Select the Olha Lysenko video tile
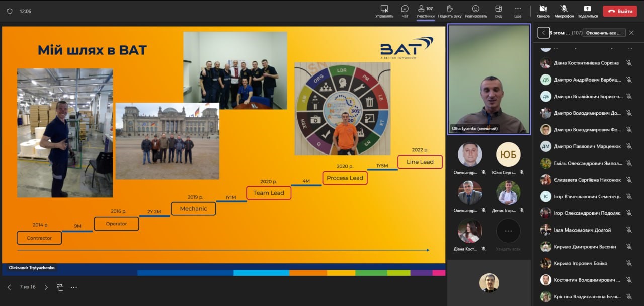This screenshot has height=306, width=644. pos(489,79)
